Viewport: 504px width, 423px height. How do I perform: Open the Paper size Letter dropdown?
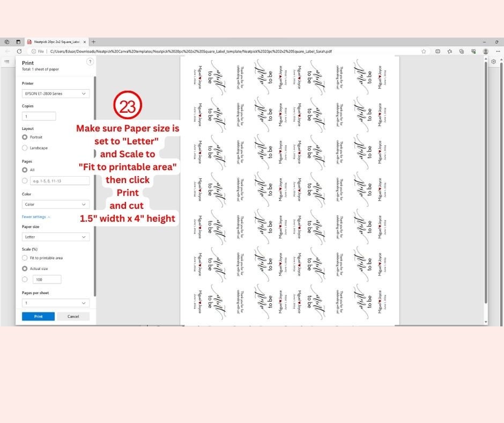click(x=56, y=237)
